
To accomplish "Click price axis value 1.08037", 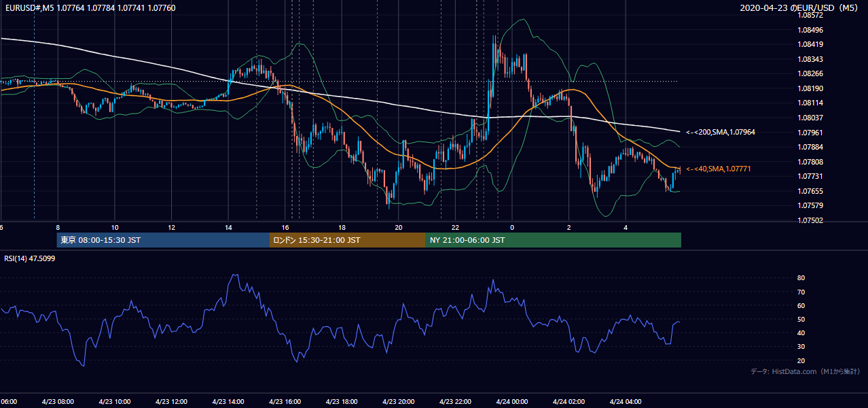I will (x=810, y=118).
